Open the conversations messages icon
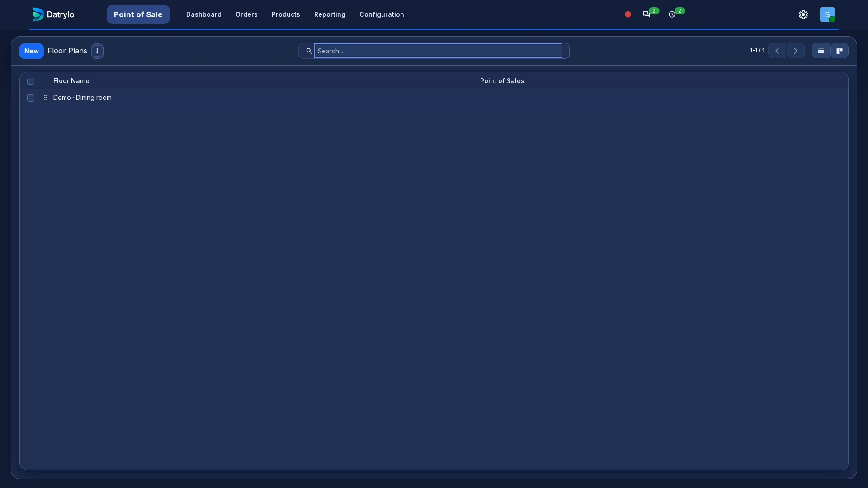868x488 pixels. click(x=646, y=14)
